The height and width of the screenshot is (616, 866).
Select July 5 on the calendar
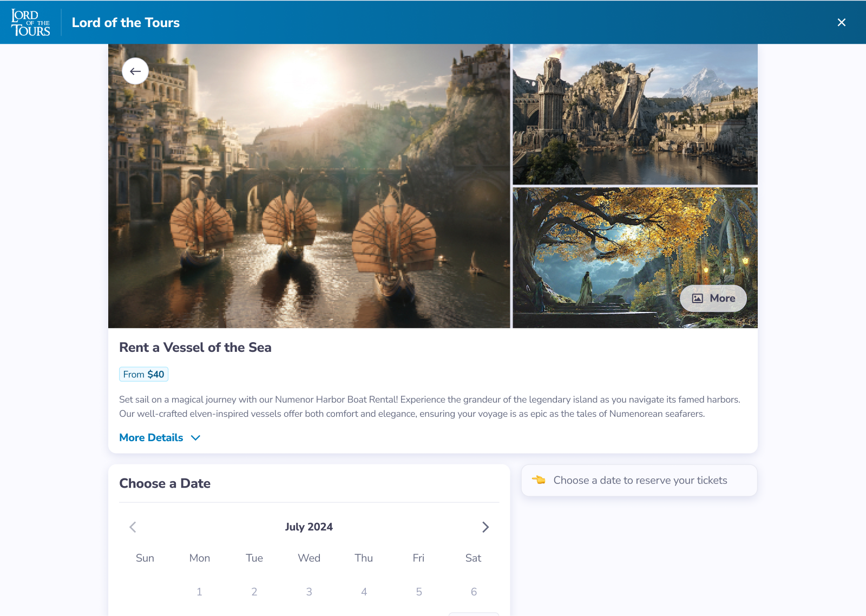[419, 592]
